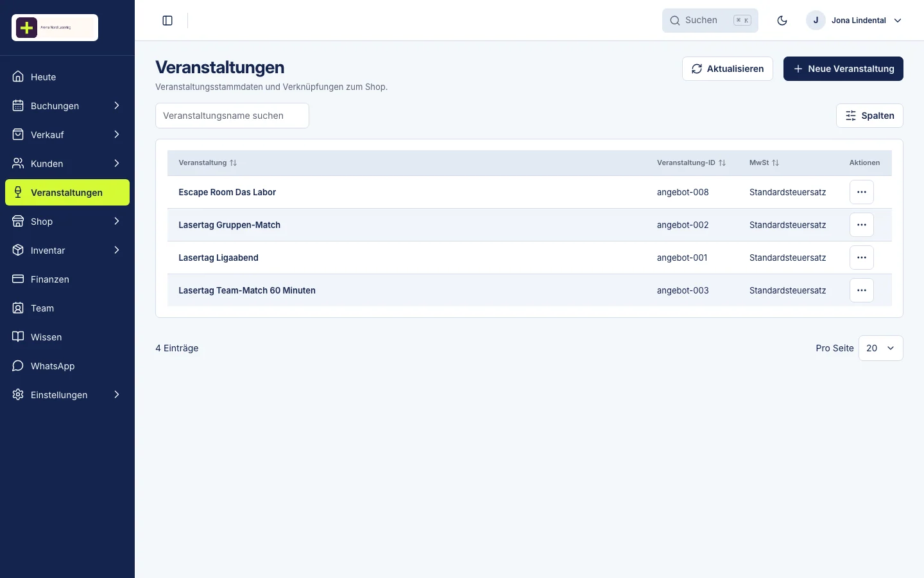This screenshot has height=578, width=924.
Task: Open actions menu for Escape Room Das Labor
Action: coord(862,192)
